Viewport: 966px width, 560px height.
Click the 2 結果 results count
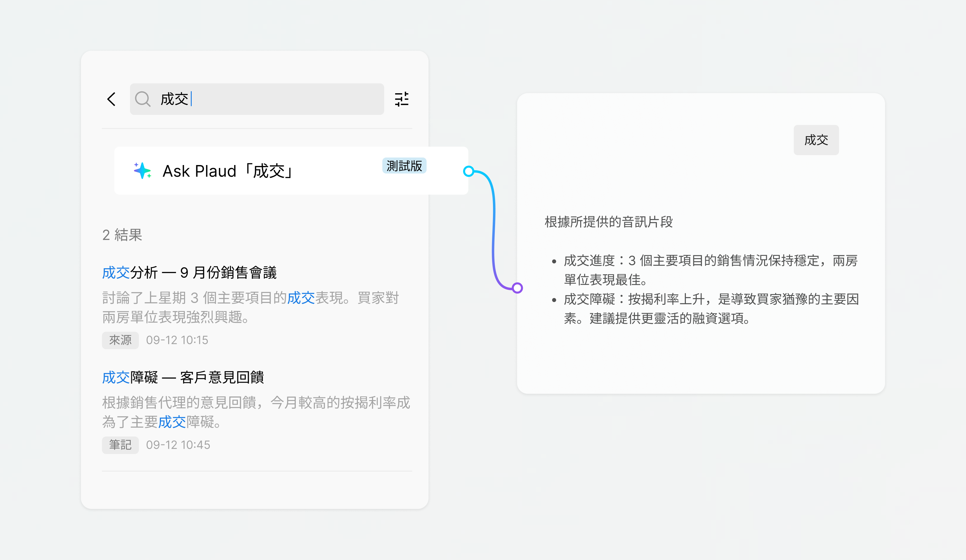click(x=122, y=235)
